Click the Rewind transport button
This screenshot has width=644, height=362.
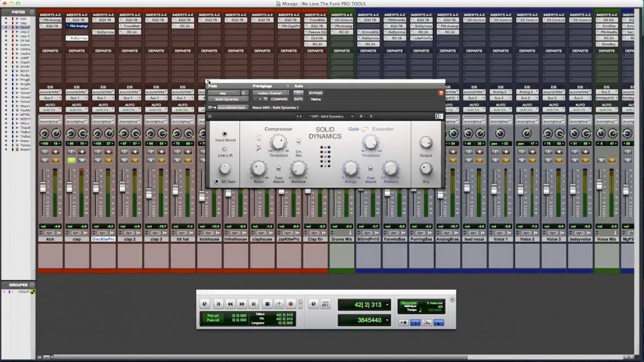tap(230, 304)
